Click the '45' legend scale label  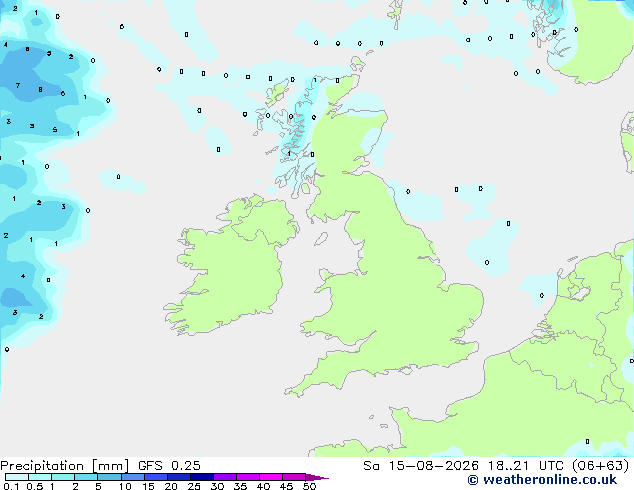point(286,486)
